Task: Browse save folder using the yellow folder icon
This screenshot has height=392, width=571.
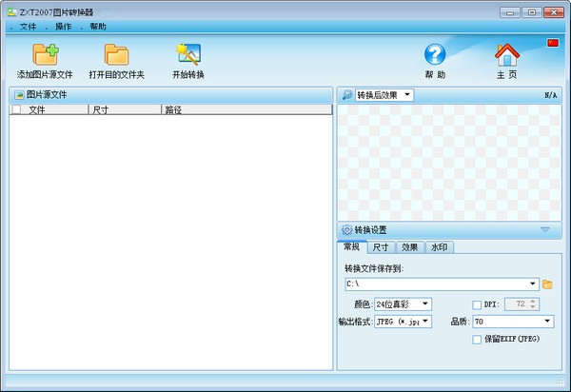Action: (547, 284)
